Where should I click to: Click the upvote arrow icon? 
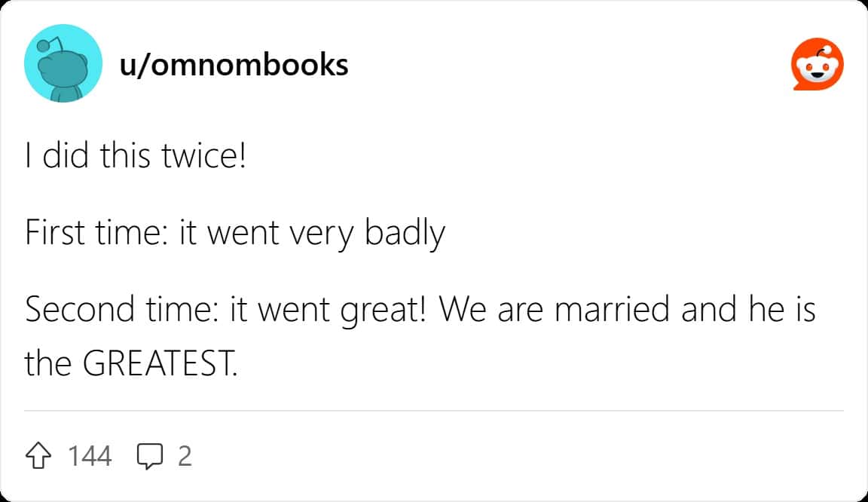(38, 455)
